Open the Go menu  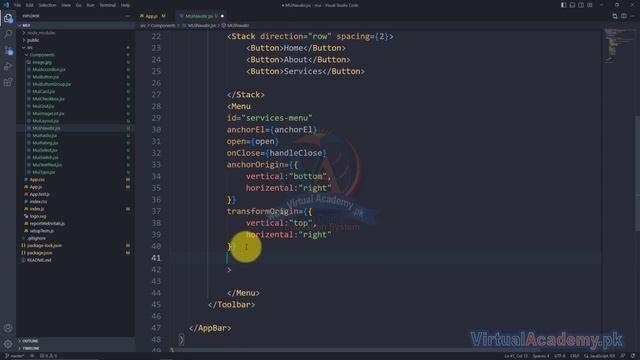click(78, 5)
